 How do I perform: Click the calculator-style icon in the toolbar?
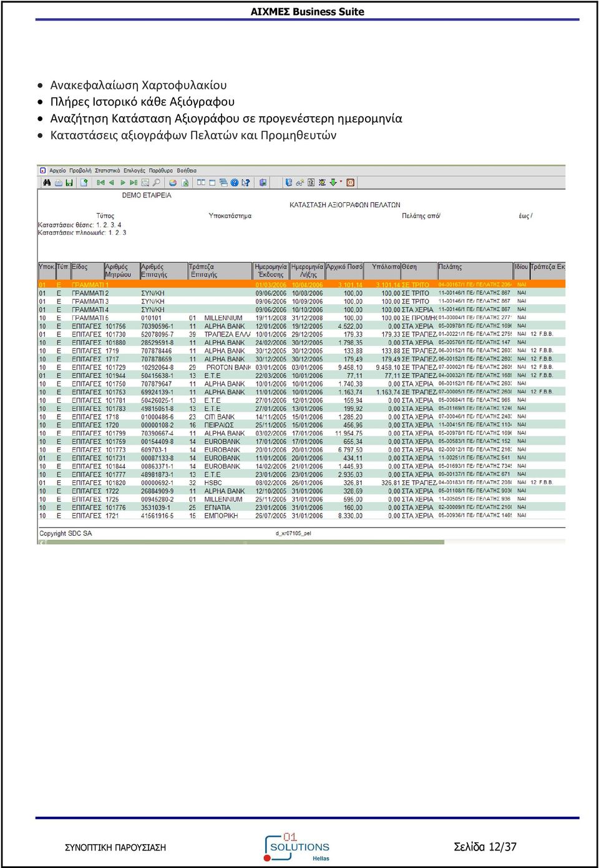(x=311, y=183)
